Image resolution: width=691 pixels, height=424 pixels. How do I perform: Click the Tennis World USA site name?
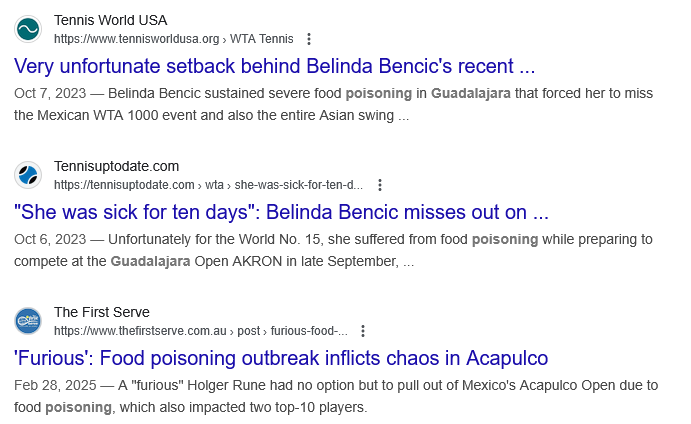111,20
